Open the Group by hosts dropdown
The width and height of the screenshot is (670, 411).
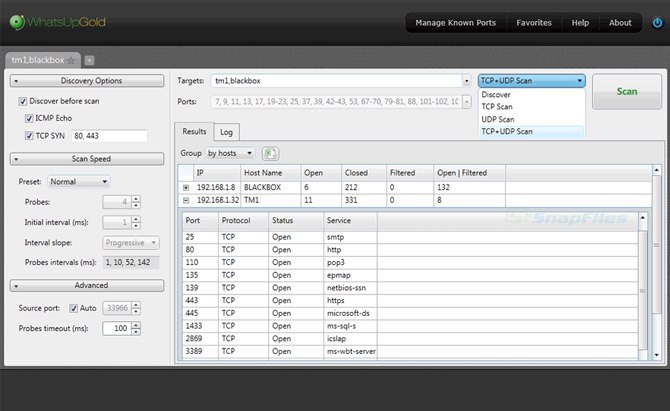[230, 153]
